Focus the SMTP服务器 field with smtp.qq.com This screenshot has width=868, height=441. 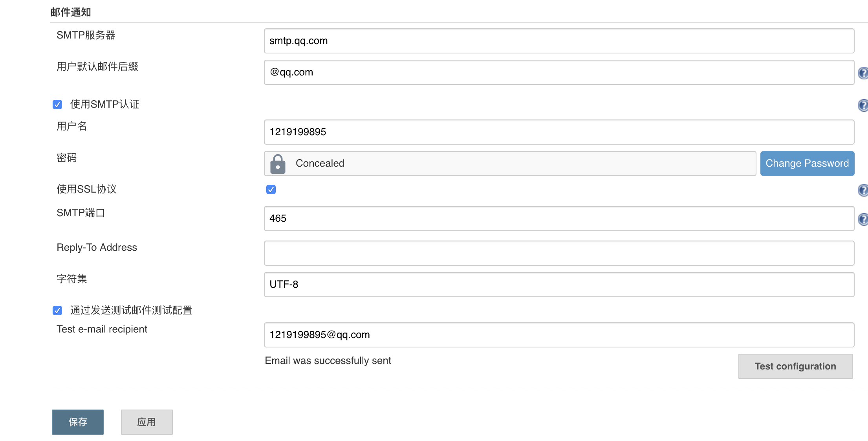pos(559,41)
